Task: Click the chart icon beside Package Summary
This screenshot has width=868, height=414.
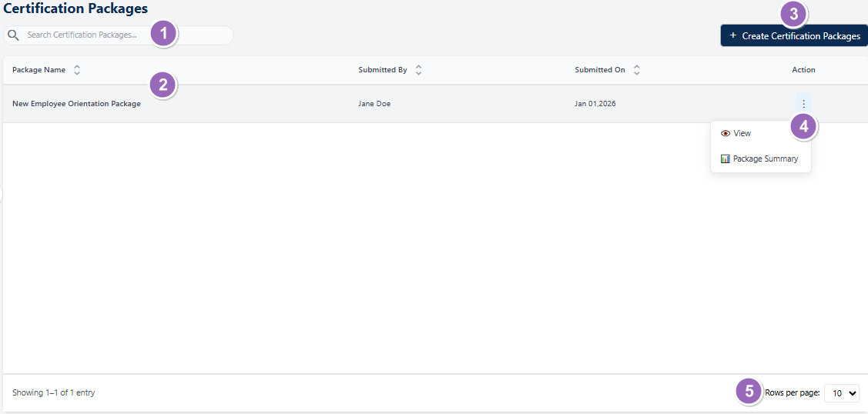Action: click(x=726, y=159)
